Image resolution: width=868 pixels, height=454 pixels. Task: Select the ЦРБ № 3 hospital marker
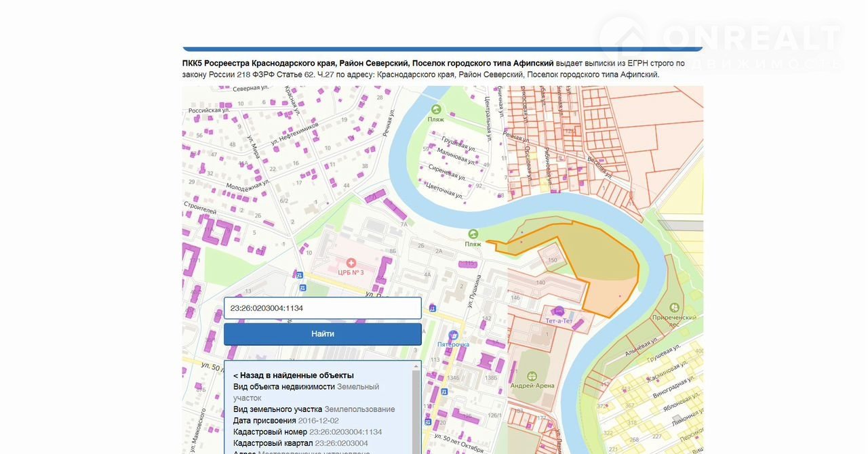point(351,263)
